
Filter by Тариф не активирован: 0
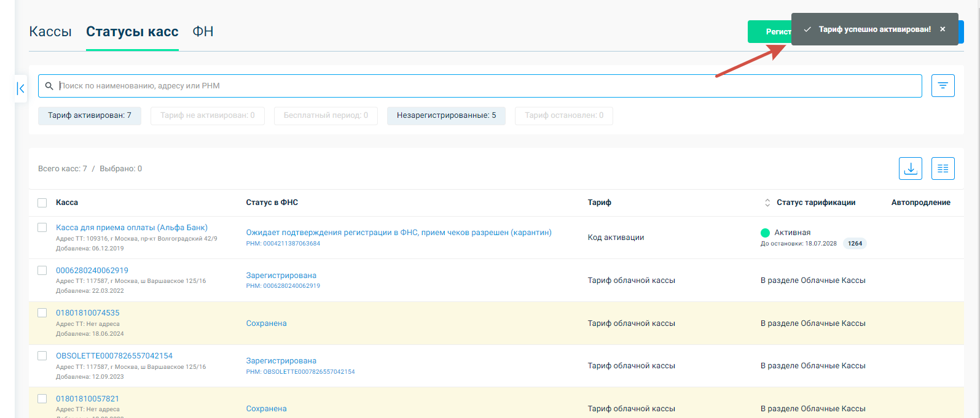click(x=208, y=115)
